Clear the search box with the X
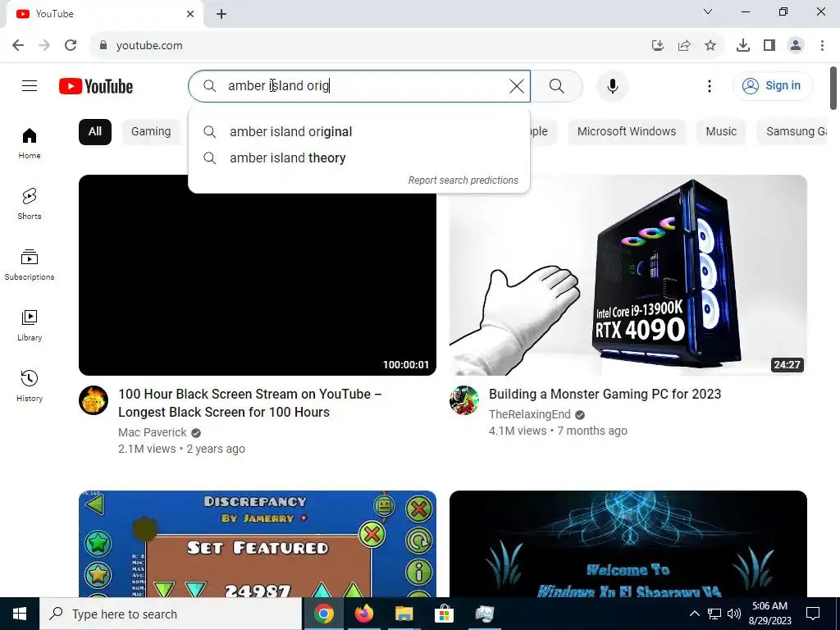 click(x=517, y=85)
